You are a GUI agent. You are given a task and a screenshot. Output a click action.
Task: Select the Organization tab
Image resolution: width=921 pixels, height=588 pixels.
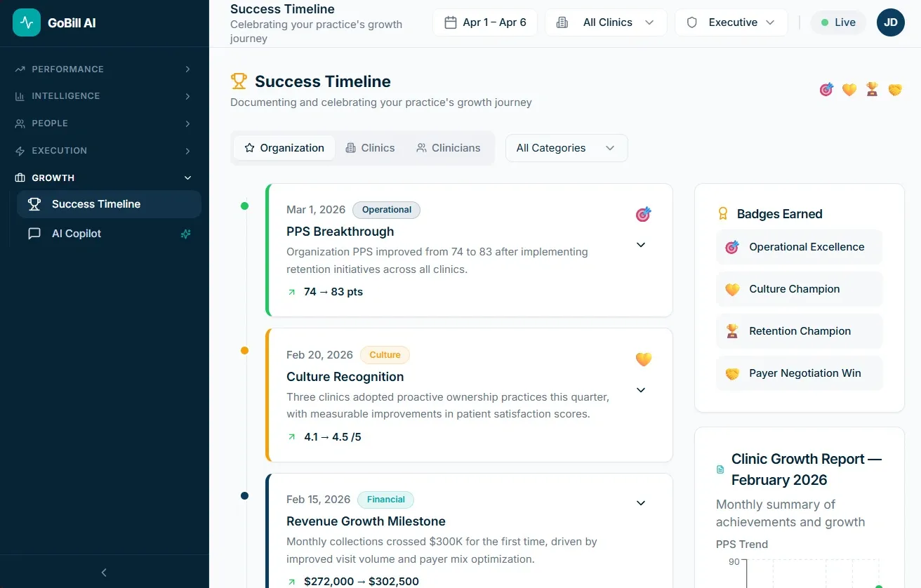pos(284,148)
